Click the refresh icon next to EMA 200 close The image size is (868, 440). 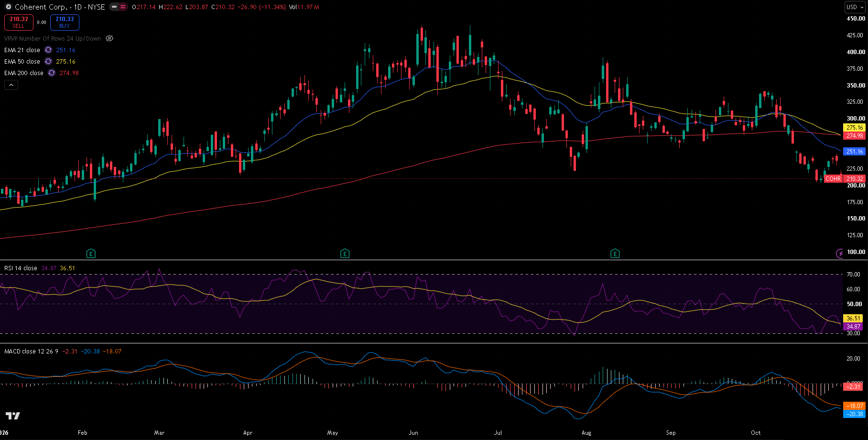[x=52, y=73]
